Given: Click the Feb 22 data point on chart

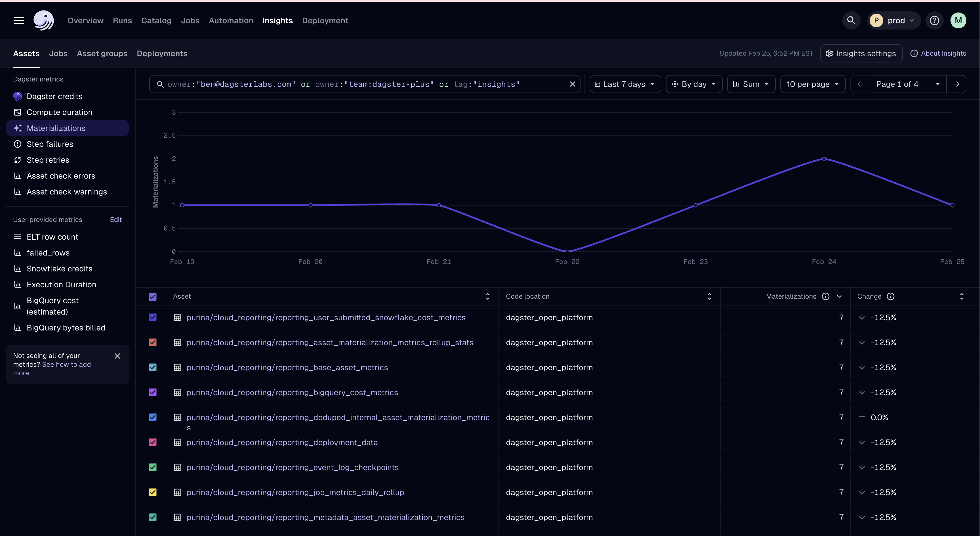Looking at the screenshot, I should pos(567,251).
